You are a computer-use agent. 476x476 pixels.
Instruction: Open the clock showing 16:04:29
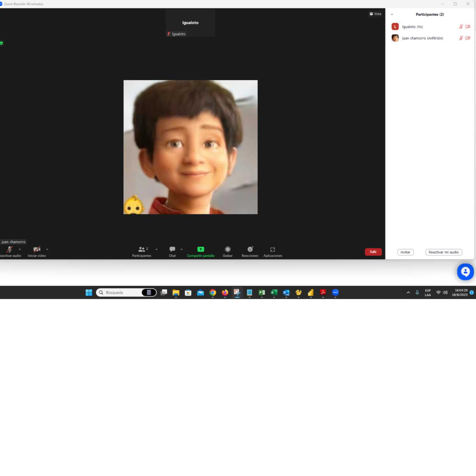(x=460, y=293)
